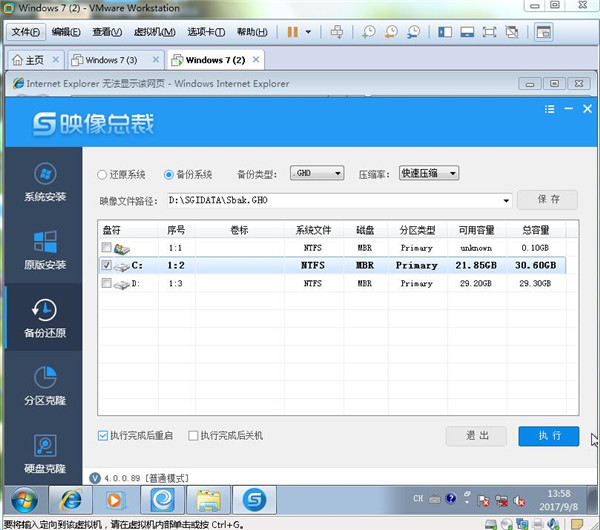
Task: Open the 硬盘克隆 sidebar section
Action: pyautogui.click(x=45, y=453)
